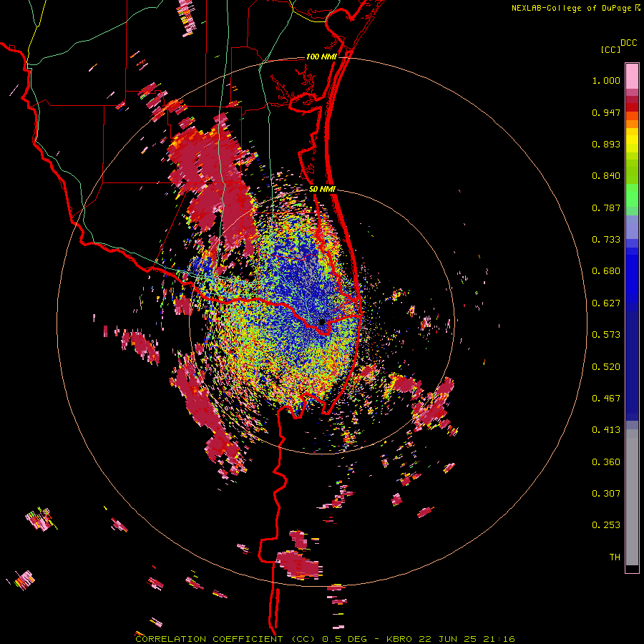Click the 0.893 scale value
Viewport: 644px width, 644px height.
pos(606,144)
